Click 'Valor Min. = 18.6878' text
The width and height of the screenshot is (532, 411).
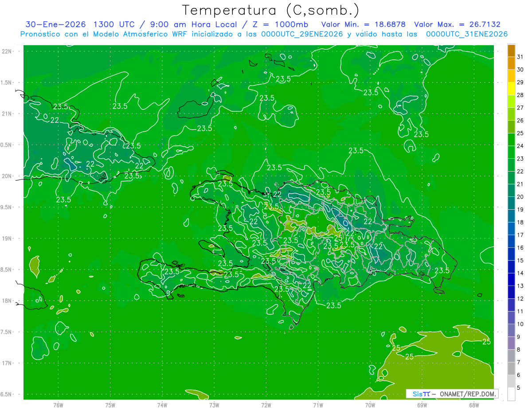[x=364, y=24]
